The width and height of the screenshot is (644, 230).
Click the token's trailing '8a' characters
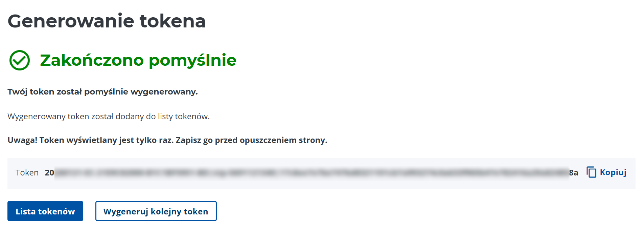[574, 173]
